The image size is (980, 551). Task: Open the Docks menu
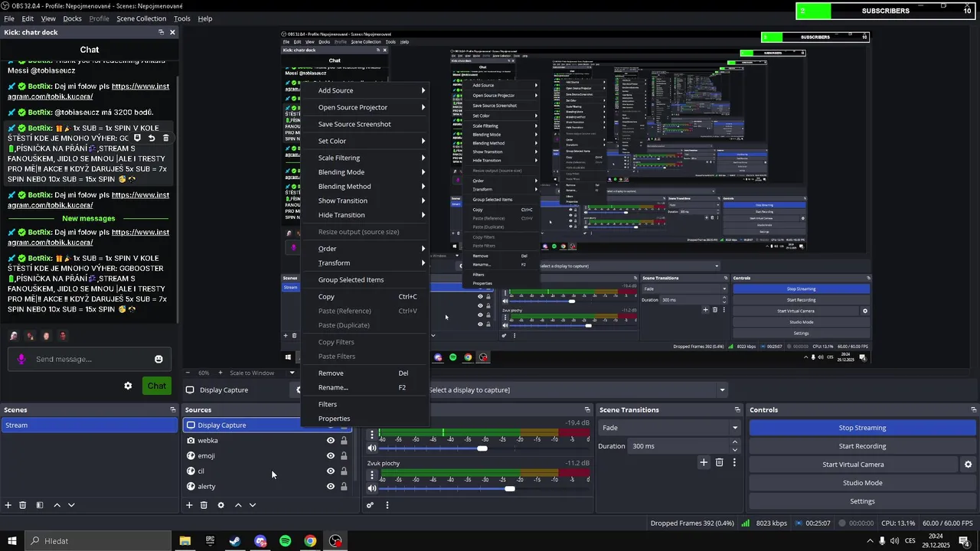pos(72,18)
